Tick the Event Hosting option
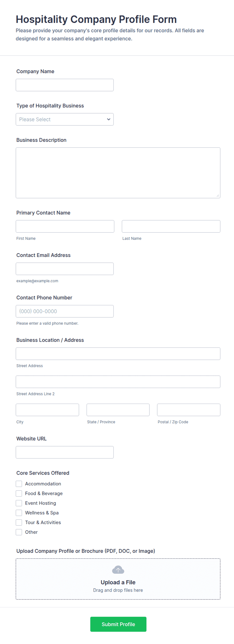 (x=19, y=503)
